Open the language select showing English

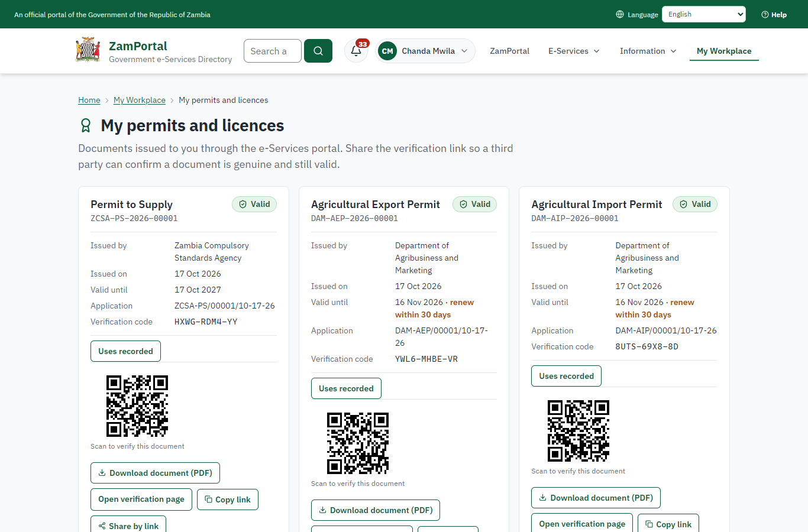[x=704, y=14]
